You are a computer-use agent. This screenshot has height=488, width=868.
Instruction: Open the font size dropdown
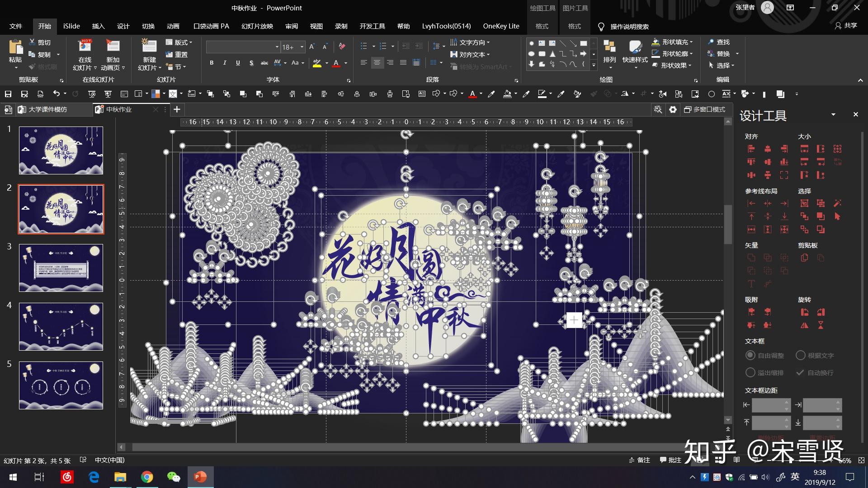click(x=302, y=47)
